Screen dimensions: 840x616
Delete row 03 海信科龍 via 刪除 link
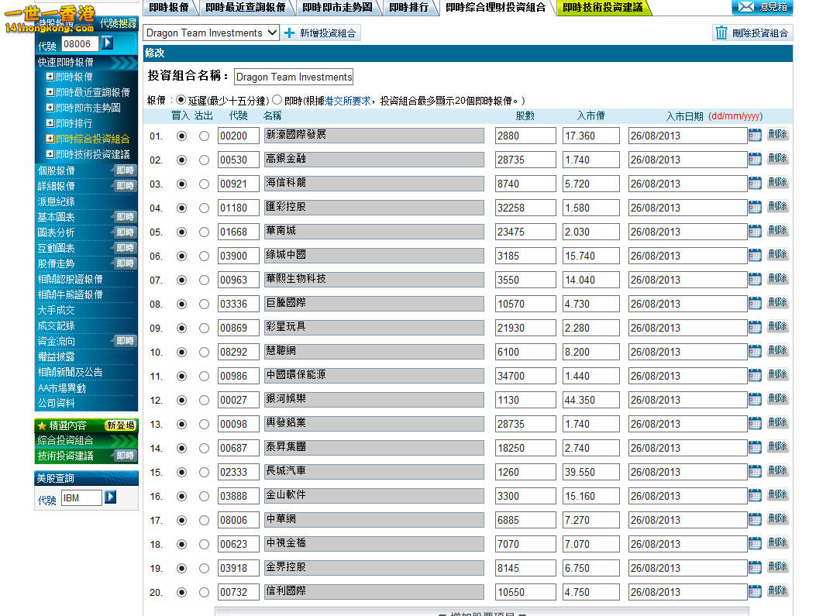coord(777,183)
